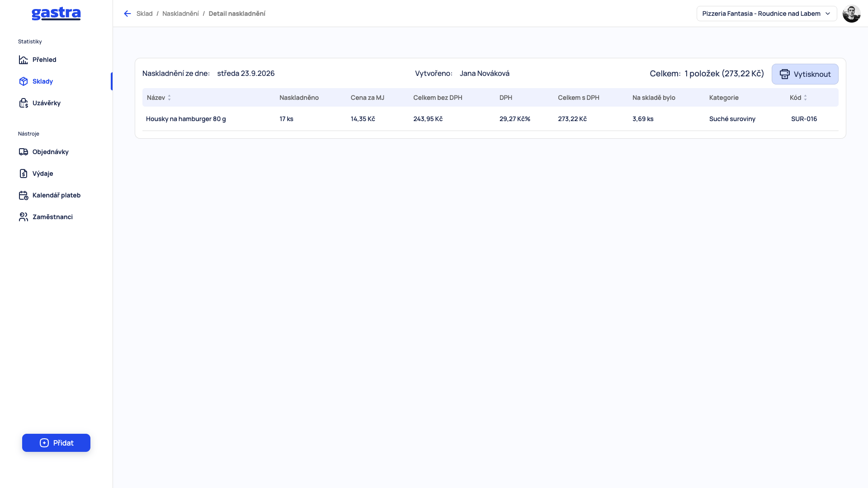Screen dimensions: 868x488
Task: Sort table by Kód column
Action: (798, 98)
